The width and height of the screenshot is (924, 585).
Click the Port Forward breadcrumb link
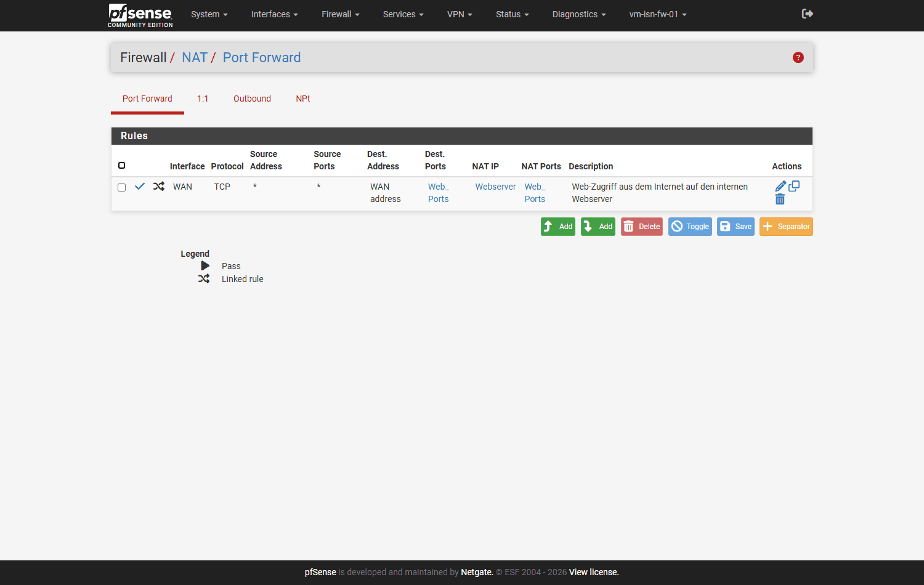[262, 57]
